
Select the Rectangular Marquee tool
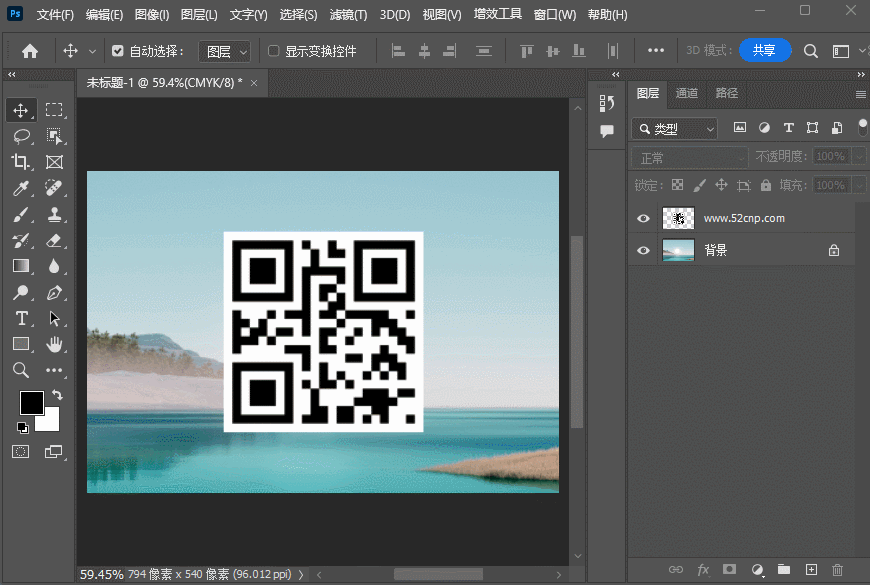54,110
